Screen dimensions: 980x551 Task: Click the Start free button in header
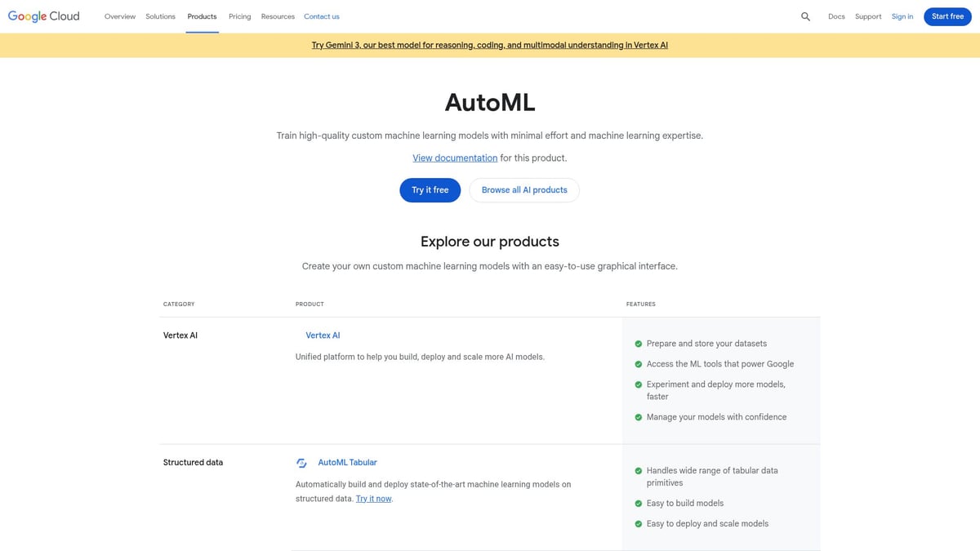[947, 16]
